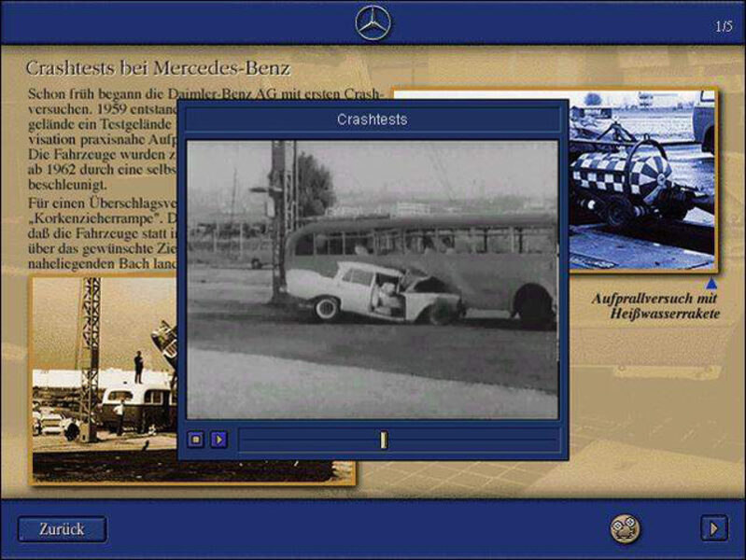Screen dimensions: 746x560
Task: Click text line starting 'naheliegenden Bach'
Action: (x=103, y=263)
